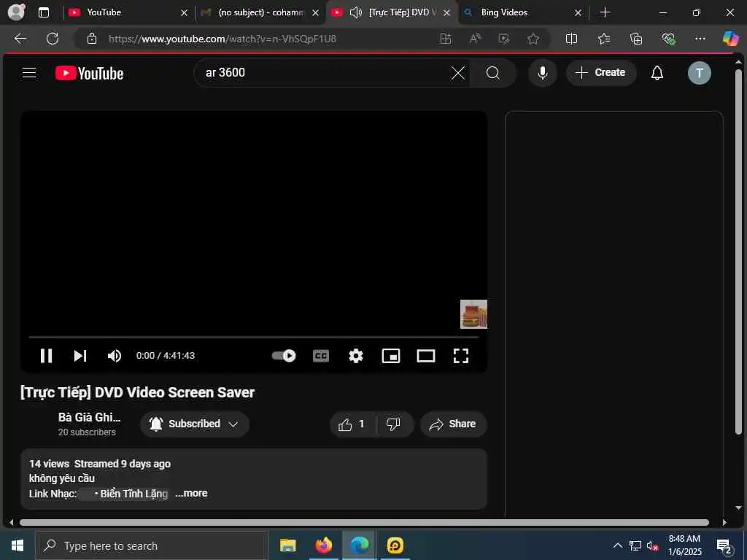747x560 pixels.
Task: Skip to the next video
Action: point(80,356)
